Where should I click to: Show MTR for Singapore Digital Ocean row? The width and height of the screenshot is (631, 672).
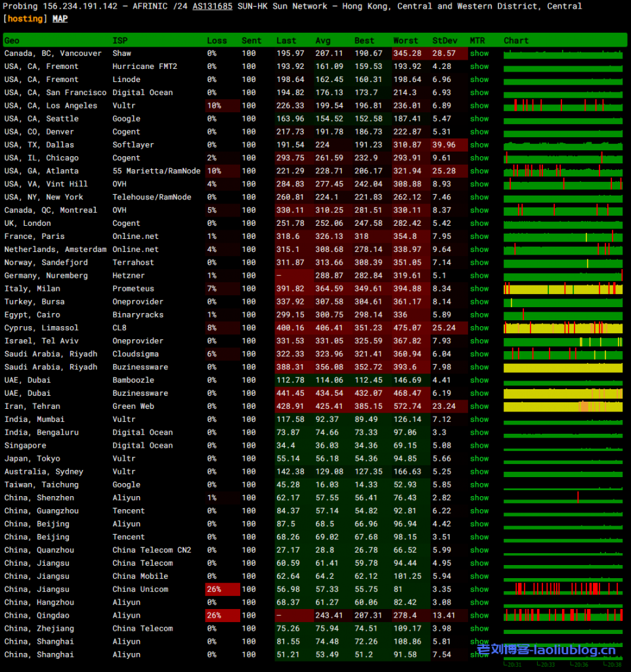click(x=479, y=446)
